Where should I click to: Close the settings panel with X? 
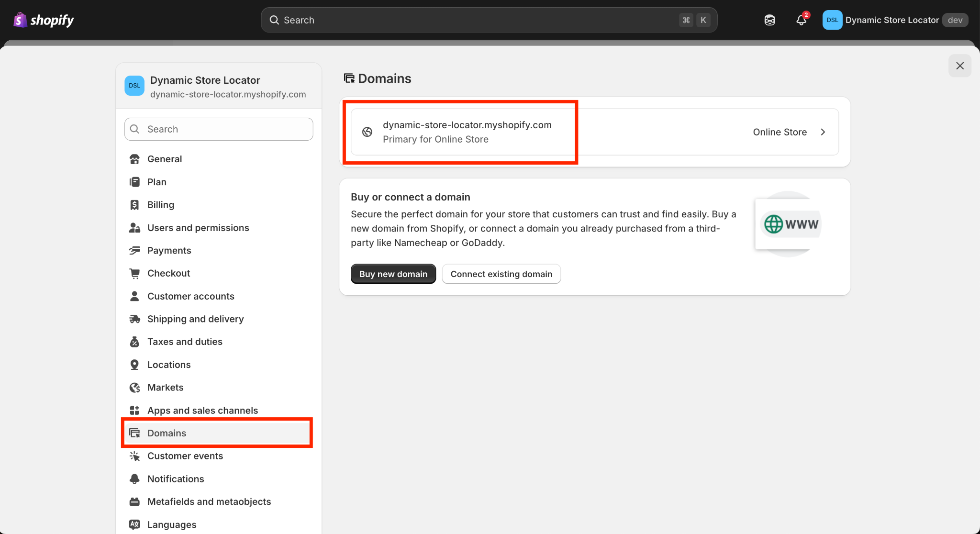pos(960,66)
